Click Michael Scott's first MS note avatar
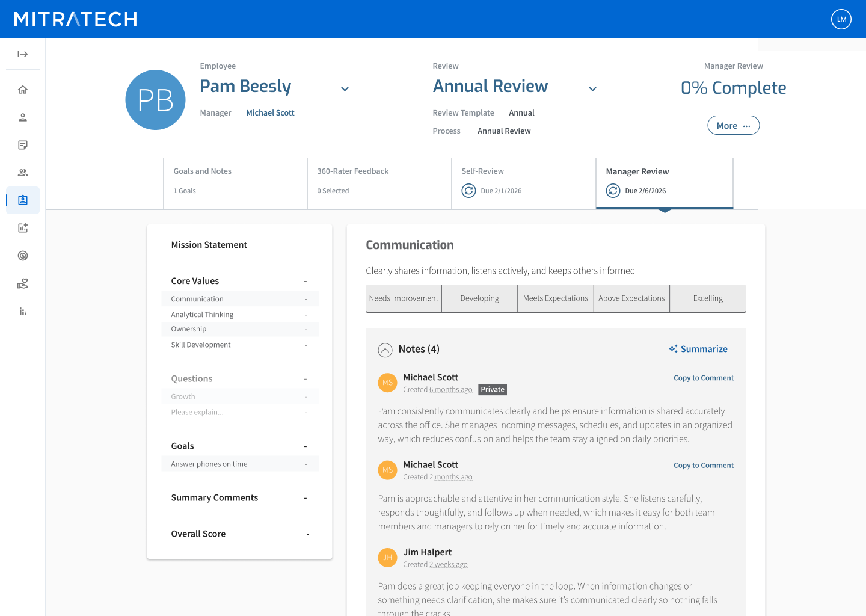The image size is (866, 616). 387,383
